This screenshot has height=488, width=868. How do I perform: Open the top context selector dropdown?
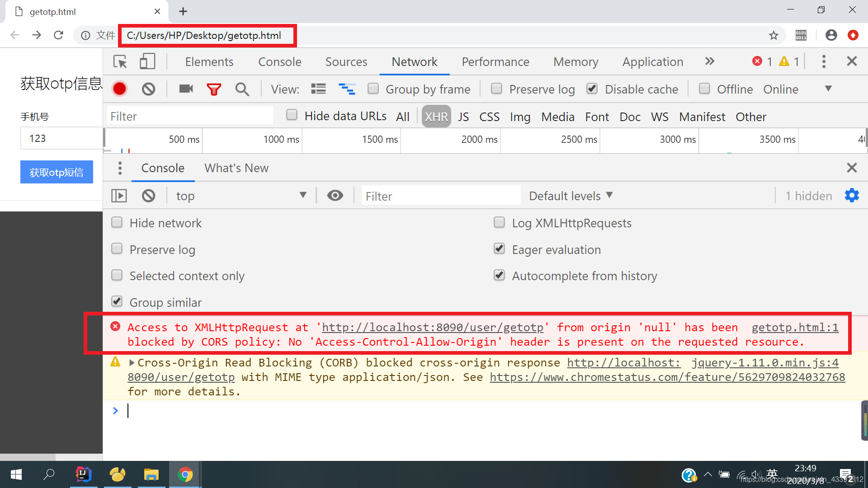241,196
